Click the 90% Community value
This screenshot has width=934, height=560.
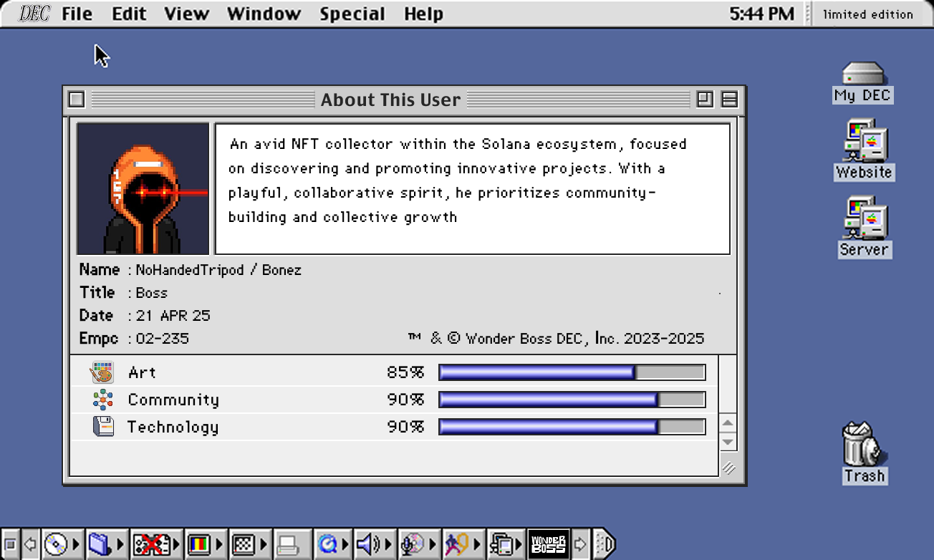pyautogui.click(x=405, y=400)
